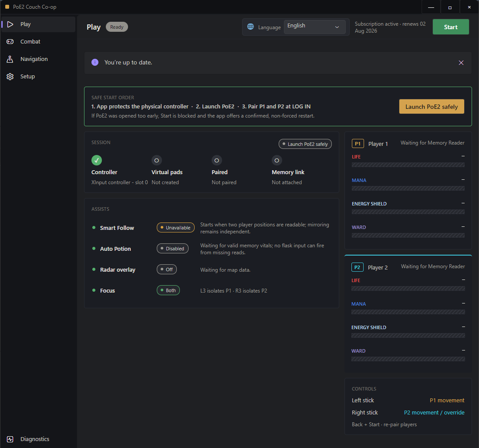Maximize the PoE2 Couch Co-op window
Image resolution: width=479 pixels, height=448 pixels.
[x=450, y=7]
